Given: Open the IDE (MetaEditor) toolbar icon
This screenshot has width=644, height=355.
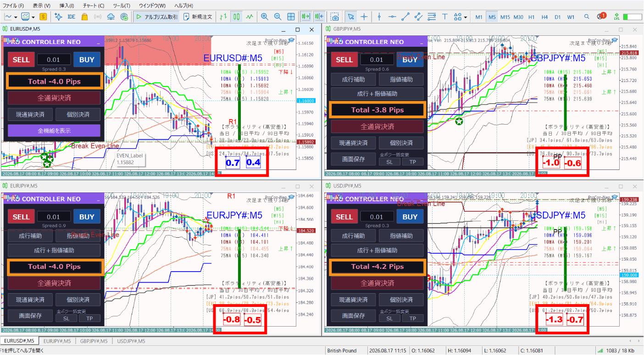Looking at the screenshot, I should pyautogui.click(x=71, y=16).
